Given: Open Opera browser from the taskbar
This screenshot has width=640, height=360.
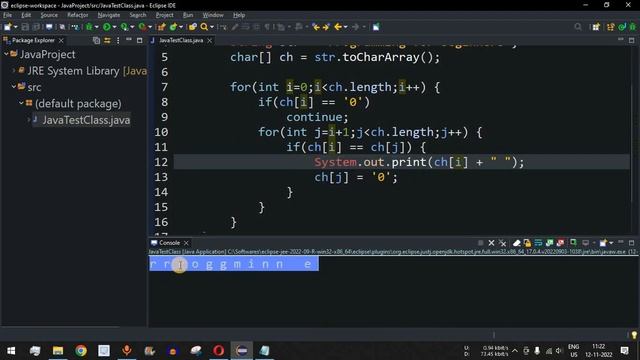Looking at the screenshot, I should coord(218,351).
